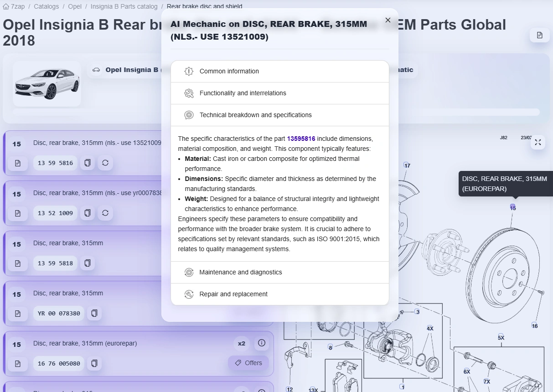
Task: Close the AI Mechanic dialog
Action: point(388,20)
